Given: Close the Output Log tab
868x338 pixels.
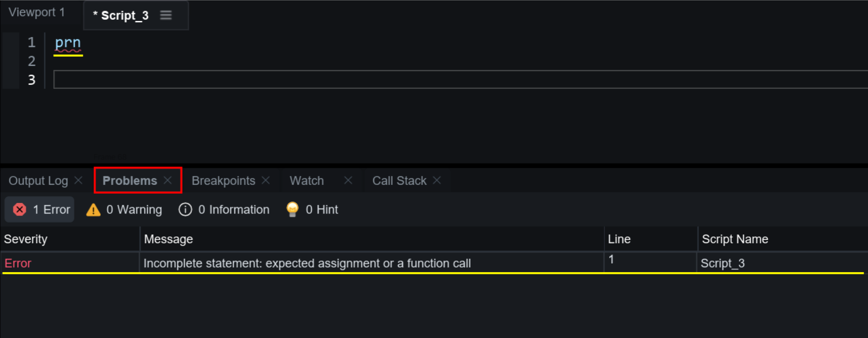Looking at the screenshot, I should pos(78,180).
